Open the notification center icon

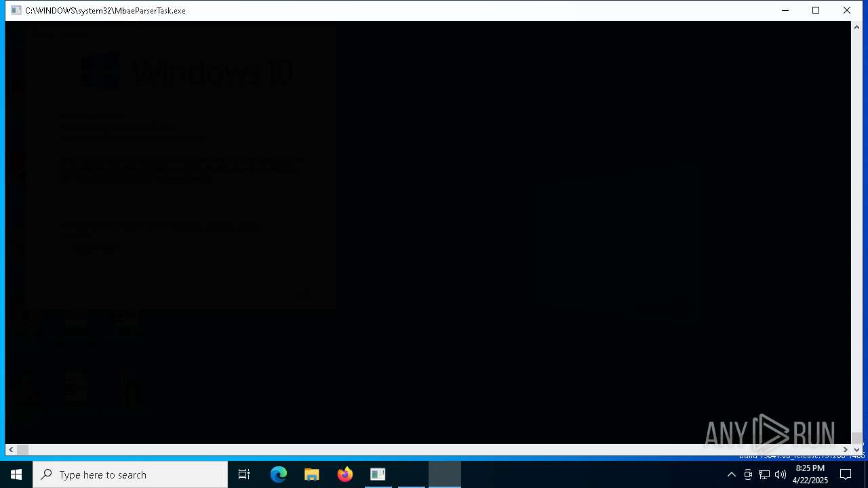(x=846, y=474)
